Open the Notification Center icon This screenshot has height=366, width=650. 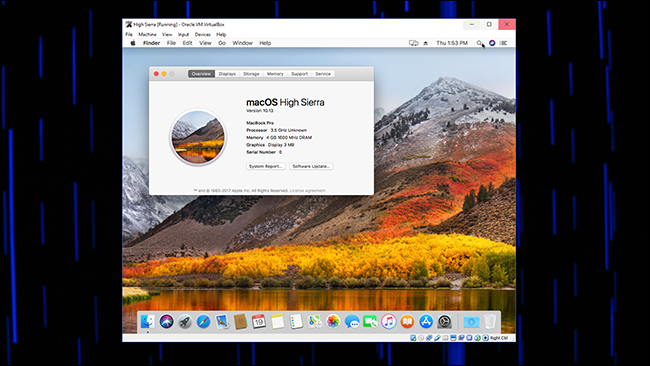coord(503,43)
